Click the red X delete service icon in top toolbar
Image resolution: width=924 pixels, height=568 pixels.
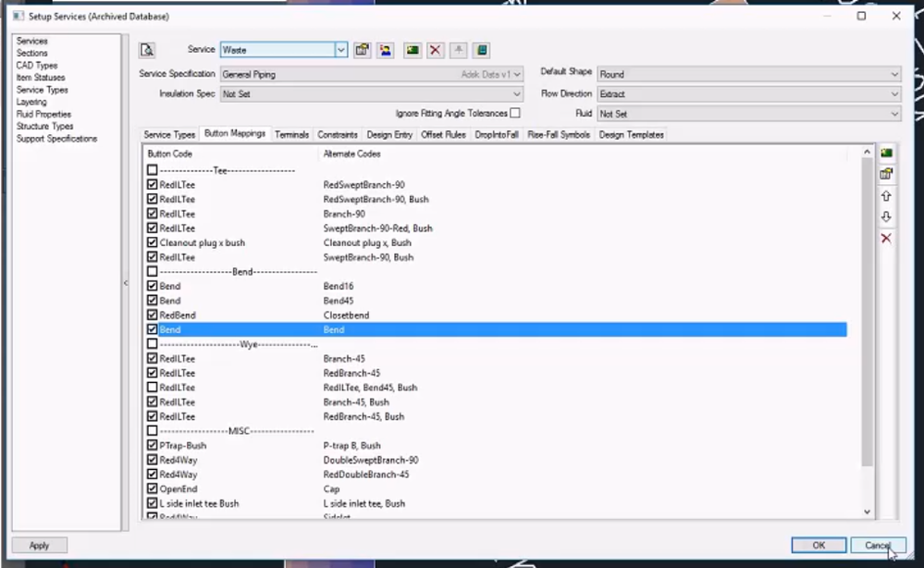(x=436, y=50)
